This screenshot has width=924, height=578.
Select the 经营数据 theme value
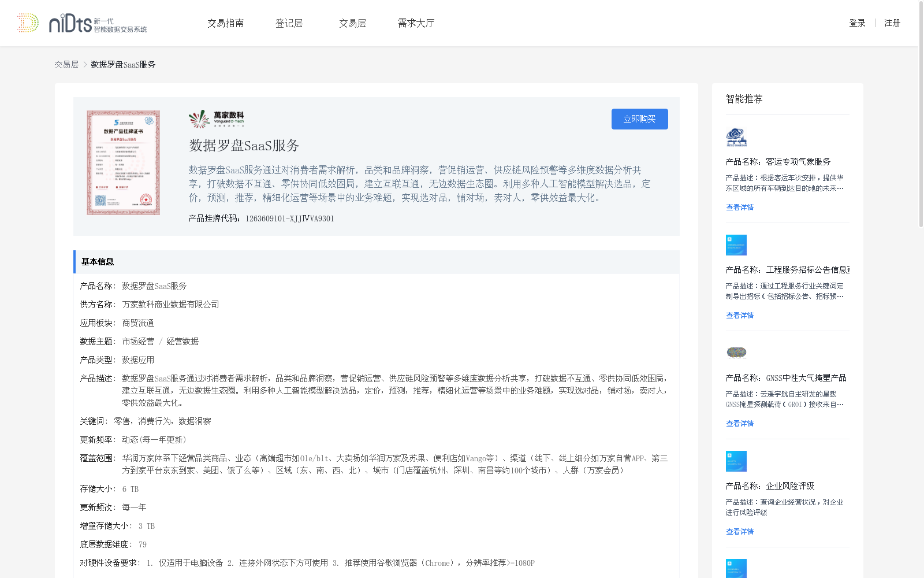pos(182,342)
